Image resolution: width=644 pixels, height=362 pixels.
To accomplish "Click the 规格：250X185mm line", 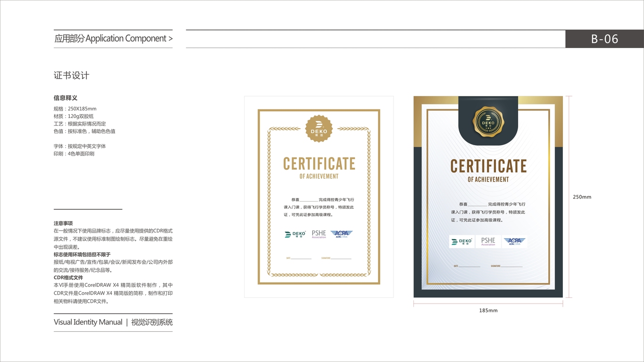I will (75, 109).
